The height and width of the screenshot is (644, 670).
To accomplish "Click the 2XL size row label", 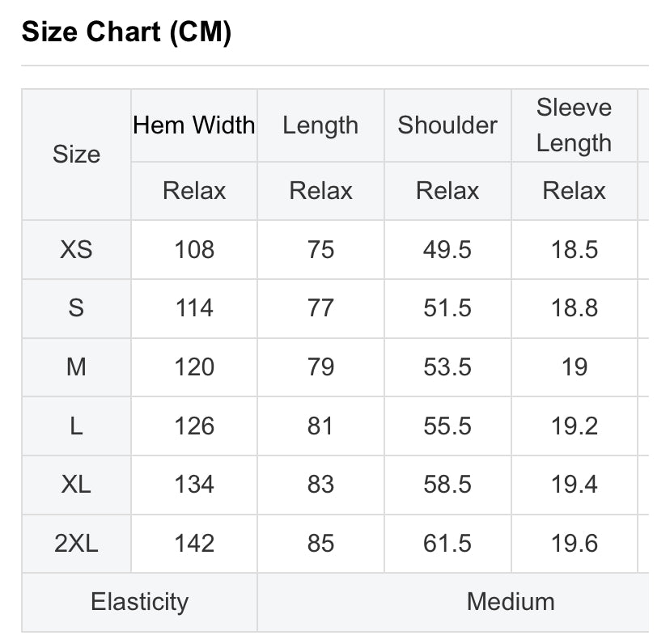I will [x=77, y=544].
